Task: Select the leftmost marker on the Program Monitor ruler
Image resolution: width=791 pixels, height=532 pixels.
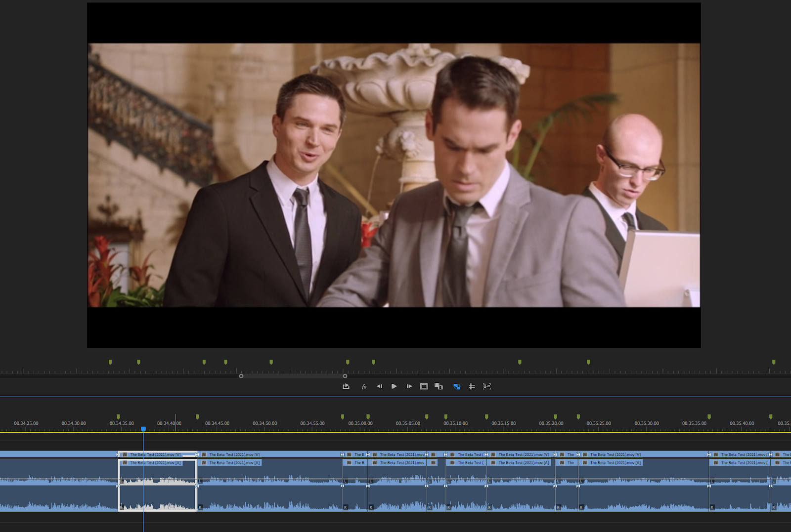Action: tap(110, 362)
